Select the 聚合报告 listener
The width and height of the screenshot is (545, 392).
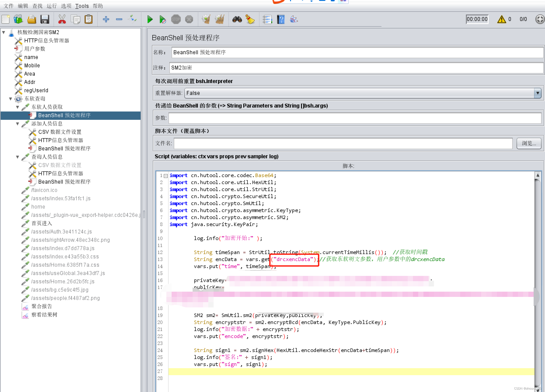tap(42, 306)
